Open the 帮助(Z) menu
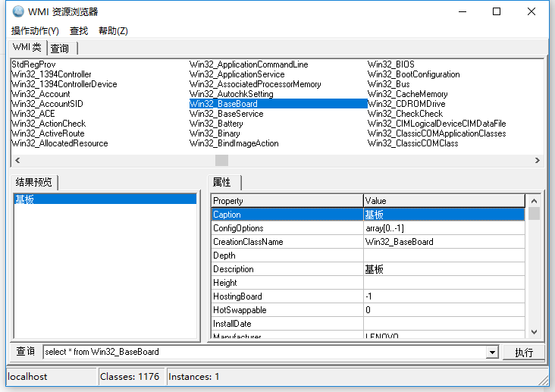Viewport: 555px width, 392px height. pos(113,31)
